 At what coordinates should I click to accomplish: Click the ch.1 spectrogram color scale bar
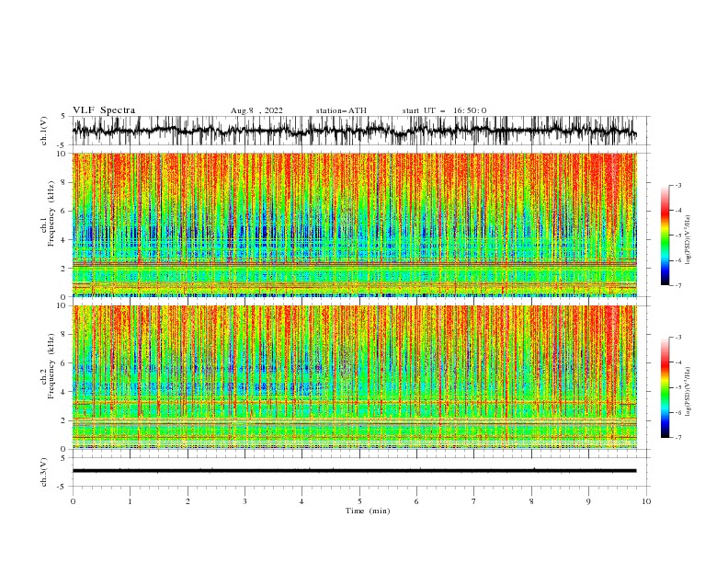665,236
